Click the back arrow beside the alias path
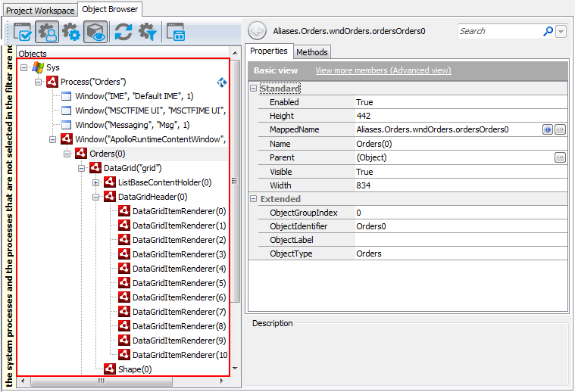575x392 pixels. (258, 31)
